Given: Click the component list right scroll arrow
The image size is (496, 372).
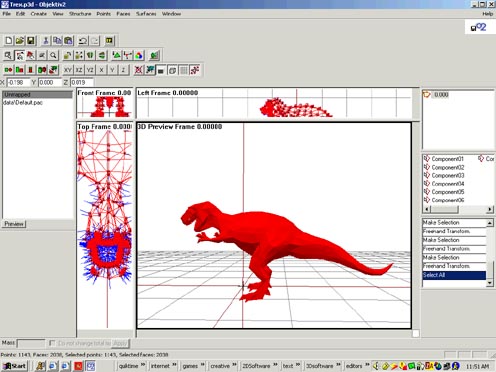Looking at the screenshot, I should pos(490,209).
